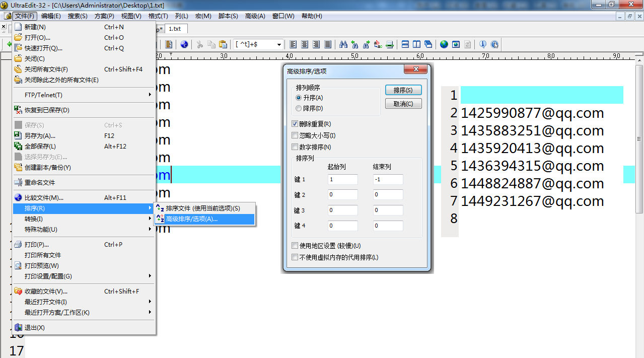Open the find-string combo box dropdown
The height and width of the screenshot is (358, 644).
[x=279, y=44]
